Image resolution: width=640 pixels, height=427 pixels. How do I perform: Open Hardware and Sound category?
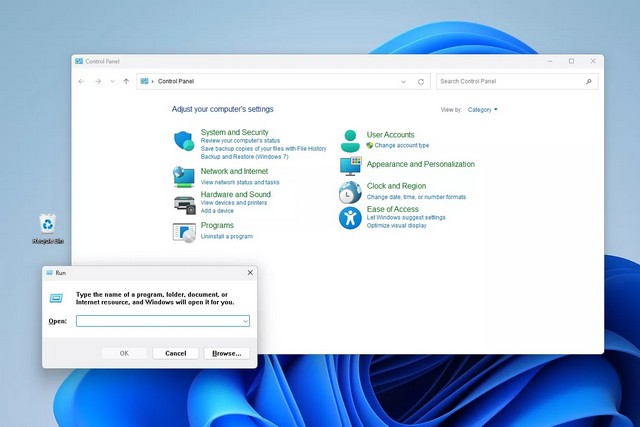[236, 194]
